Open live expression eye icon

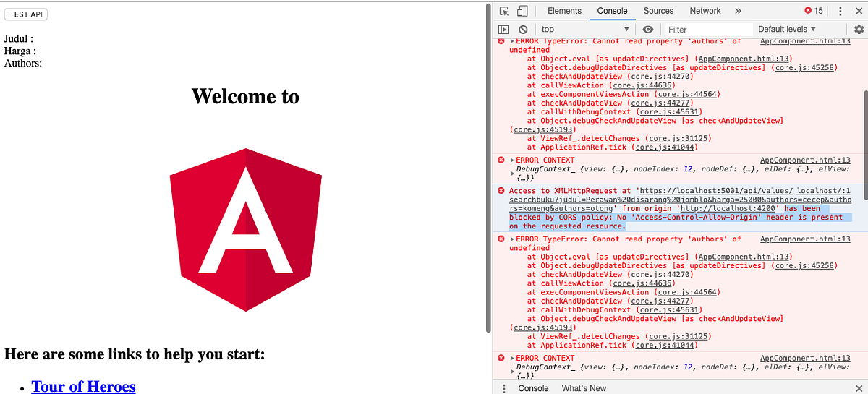point(648,30)
